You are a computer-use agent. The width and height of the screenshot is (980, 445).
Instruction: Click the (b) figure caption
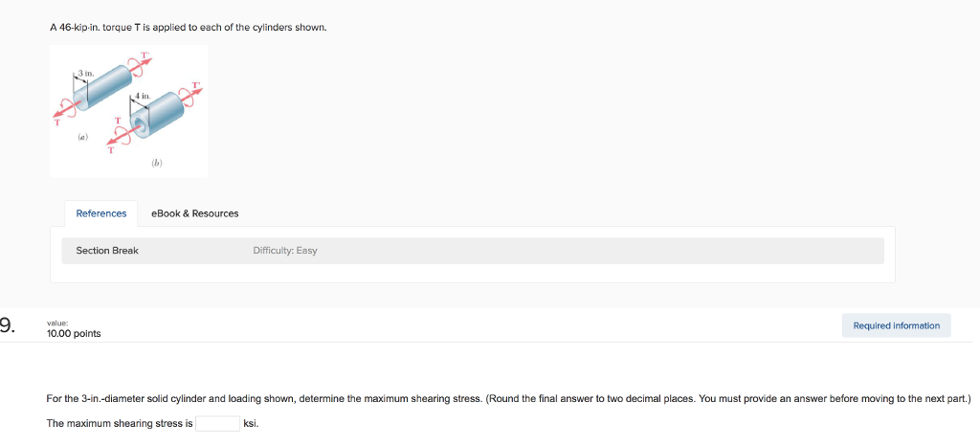click(x=156, y=163)
